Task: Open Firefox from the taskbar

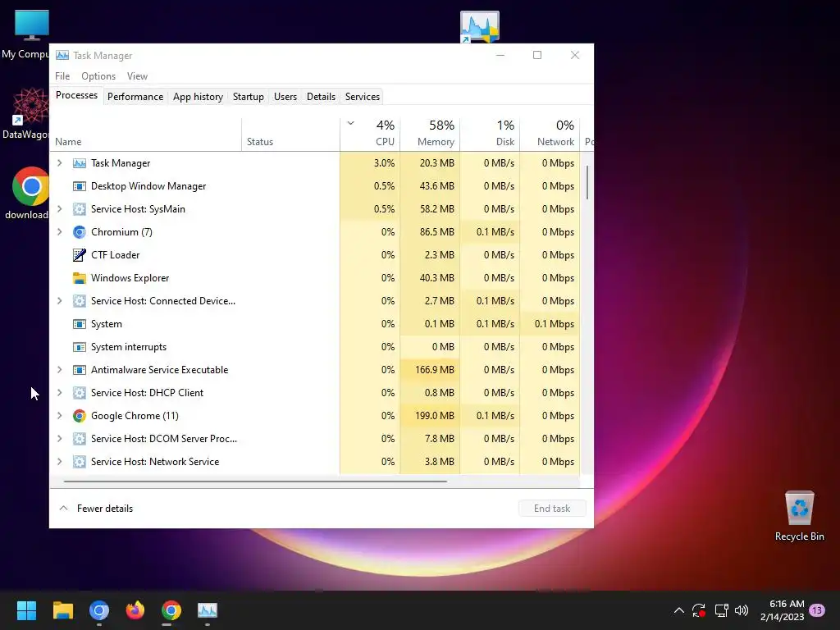Action: [x=135, y=610]
